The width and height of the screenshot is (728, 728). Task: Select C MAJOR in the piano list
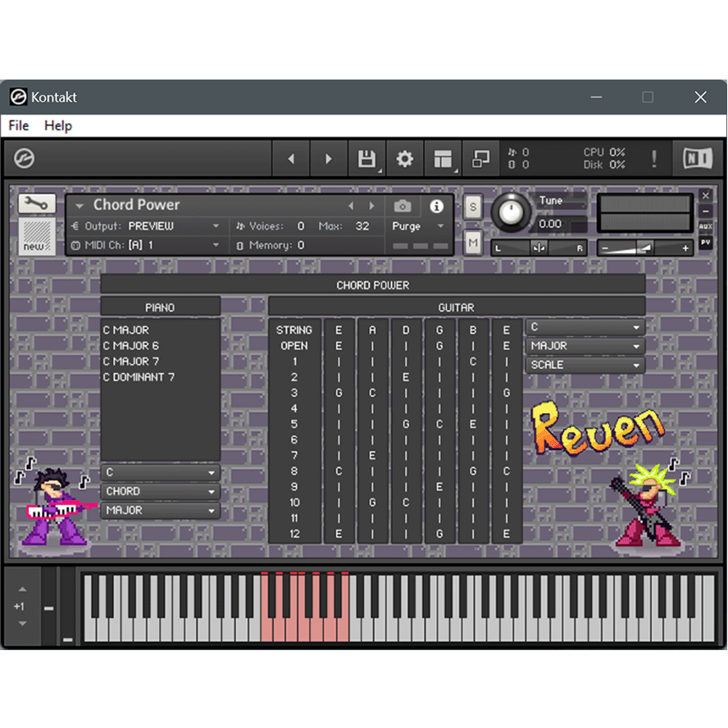click(x=125, y=330)
